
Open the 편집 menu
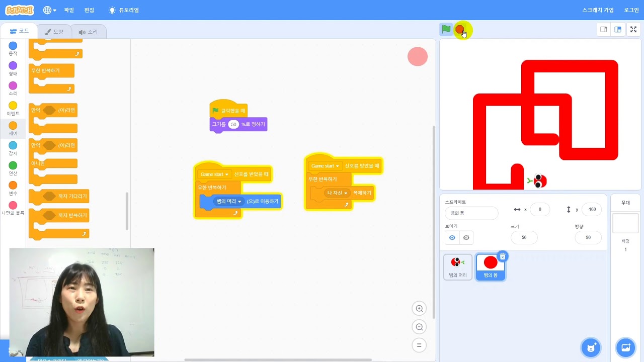click(89, 10)
